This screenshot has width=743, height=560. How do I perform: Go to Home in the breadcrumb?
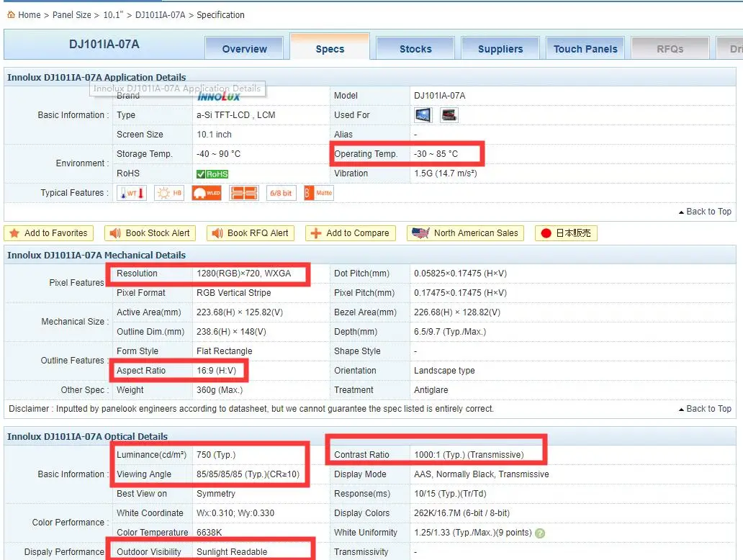(x=30, y=14)
